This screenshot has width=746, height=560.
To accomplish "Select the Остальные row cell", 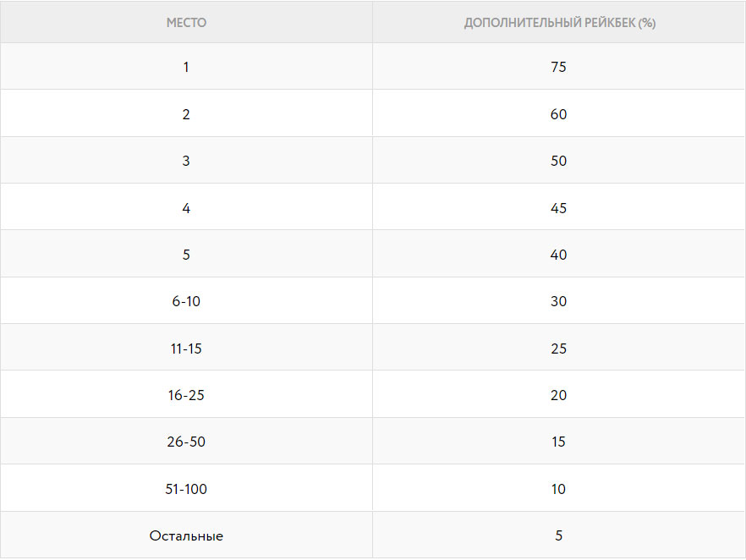I will (186, 535).
